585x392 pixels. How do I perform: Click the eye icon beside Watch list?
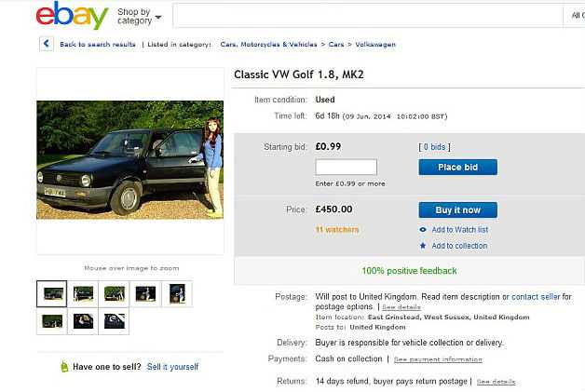click(423, 230)
